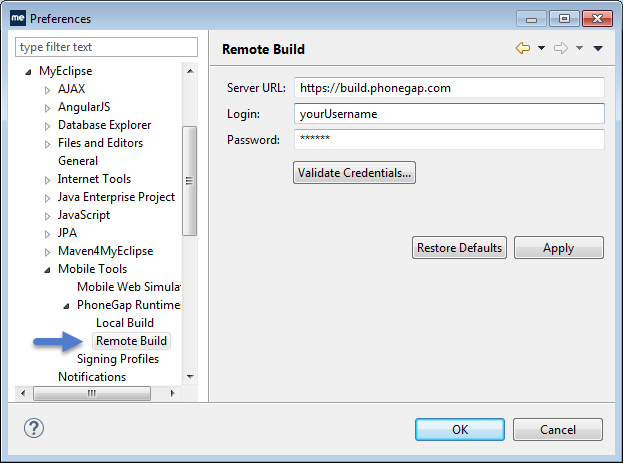Select Notifications in the tree

(92, 377)
